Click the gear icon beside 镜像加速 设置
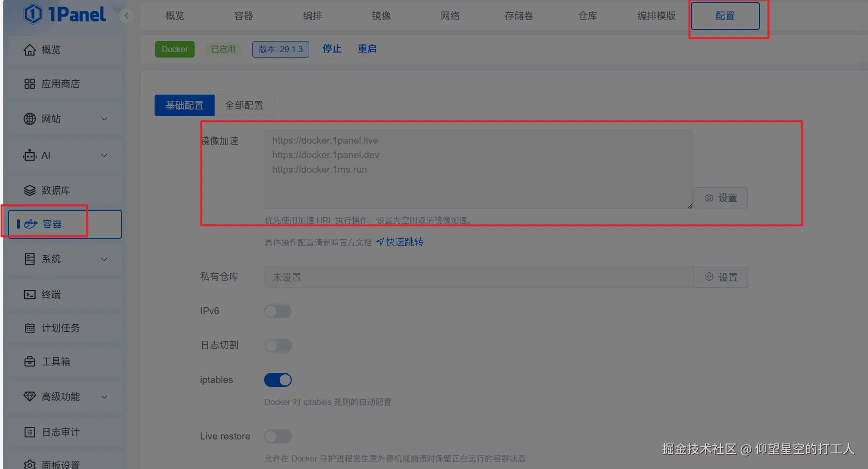 pyautogui.click(x=709, y=198)
